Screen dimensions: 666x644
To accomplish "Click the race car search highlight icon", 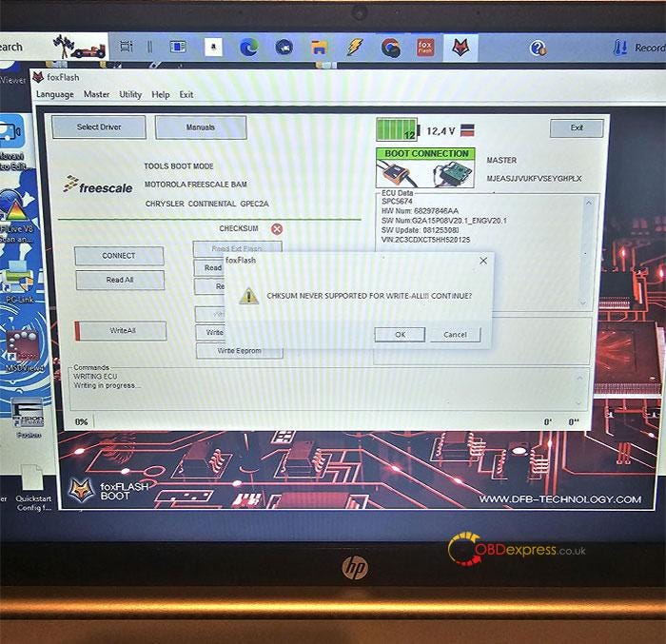I will (79, 47).
